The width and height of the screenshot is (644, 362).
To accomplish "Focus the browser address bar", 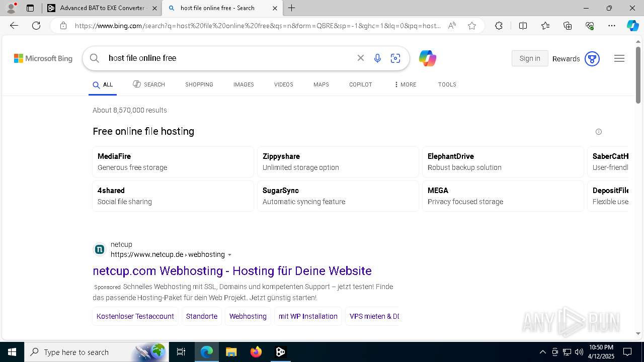I will point(258,26).
